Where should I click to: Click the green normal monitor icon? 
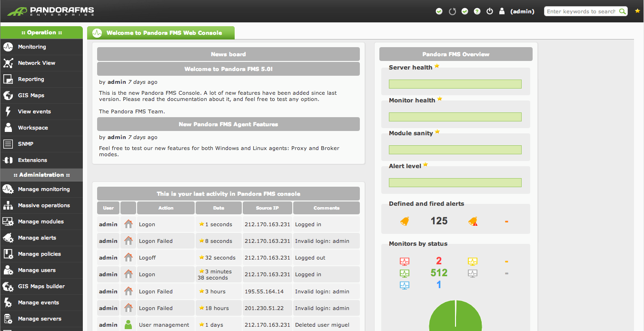(405, 273)
